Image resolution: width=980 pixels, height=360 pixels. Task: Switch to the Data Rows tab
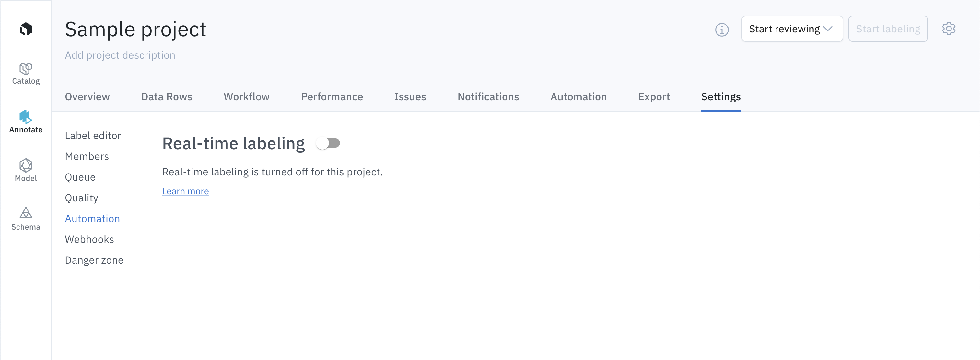coord(167,97)
